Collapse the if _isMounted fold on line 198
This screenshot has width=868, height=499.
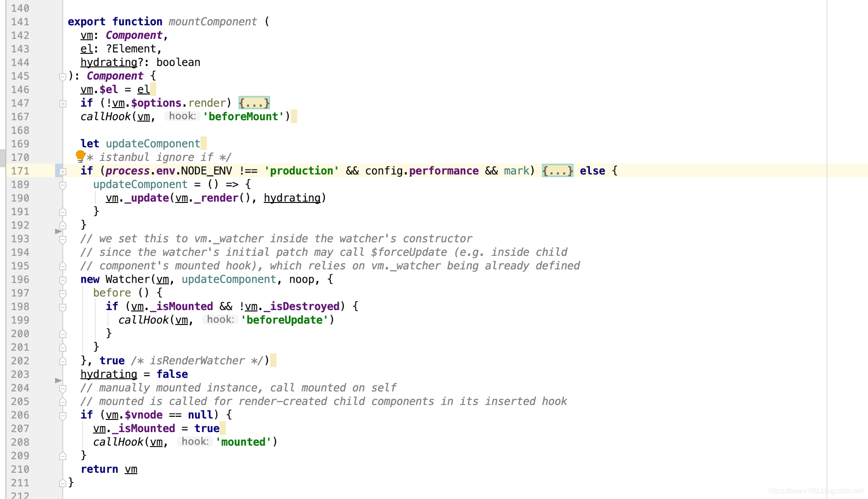[x=63, y=307]
